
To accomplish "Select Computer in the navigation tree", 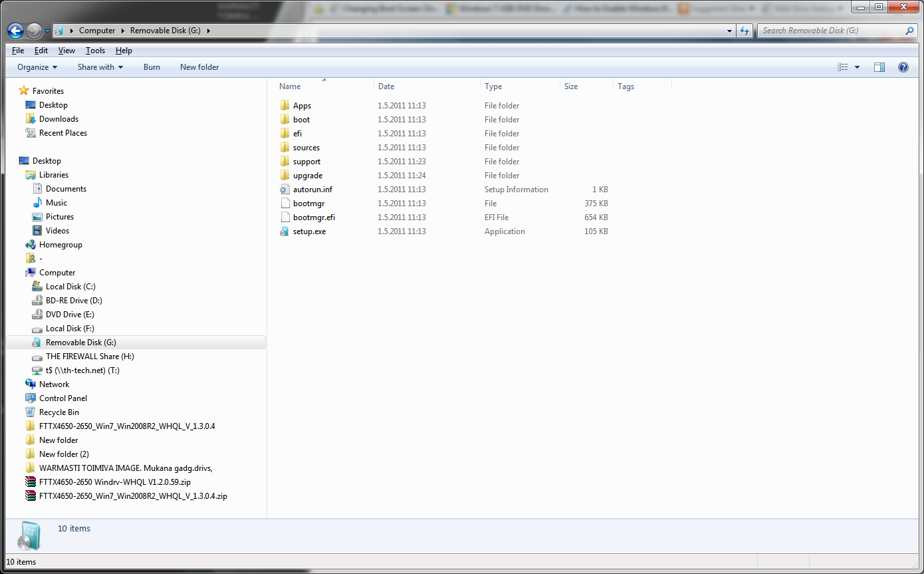I will [x=57, y=273].
